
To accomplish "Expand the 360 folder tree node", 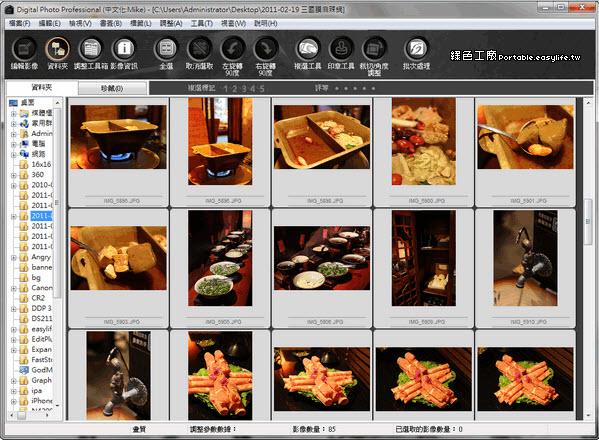I will click(x=14, y=176).
